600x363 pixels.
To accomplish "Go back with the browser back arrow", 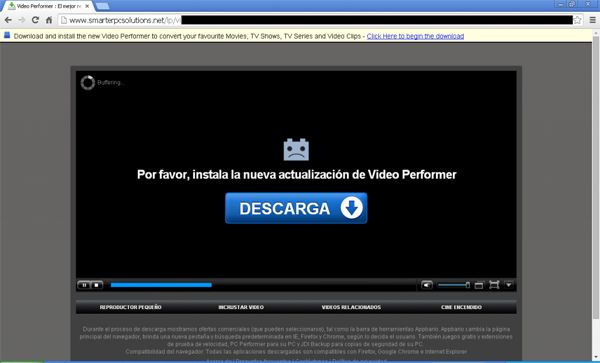I will [8, 20].
